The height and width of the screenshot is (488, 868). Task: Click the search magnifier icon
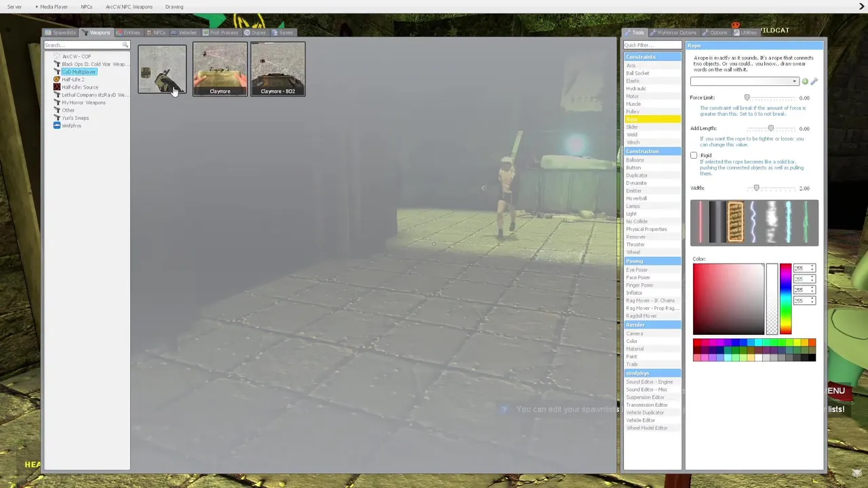pos(125,45)
